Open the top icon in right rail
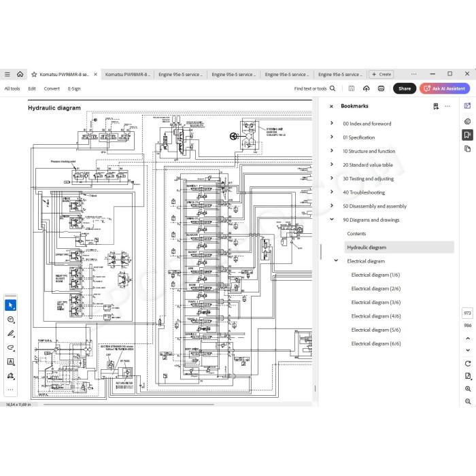 click(x=468, y=106)
